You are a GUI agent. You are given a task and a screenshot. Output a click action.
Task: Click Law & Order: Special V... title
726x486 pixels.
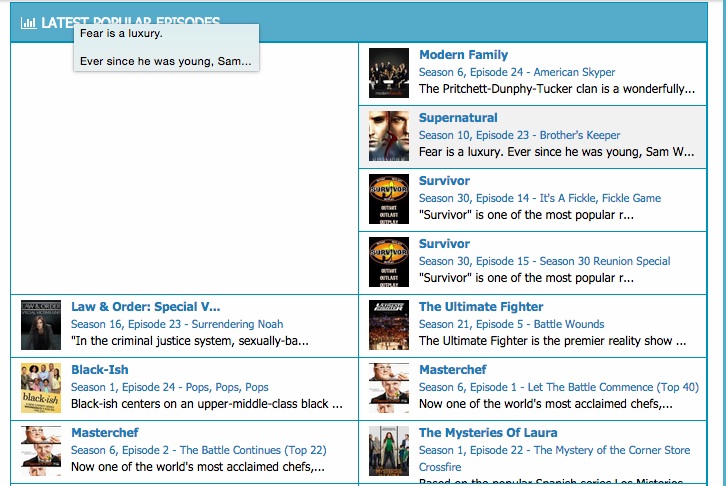[x=145, y=307]
